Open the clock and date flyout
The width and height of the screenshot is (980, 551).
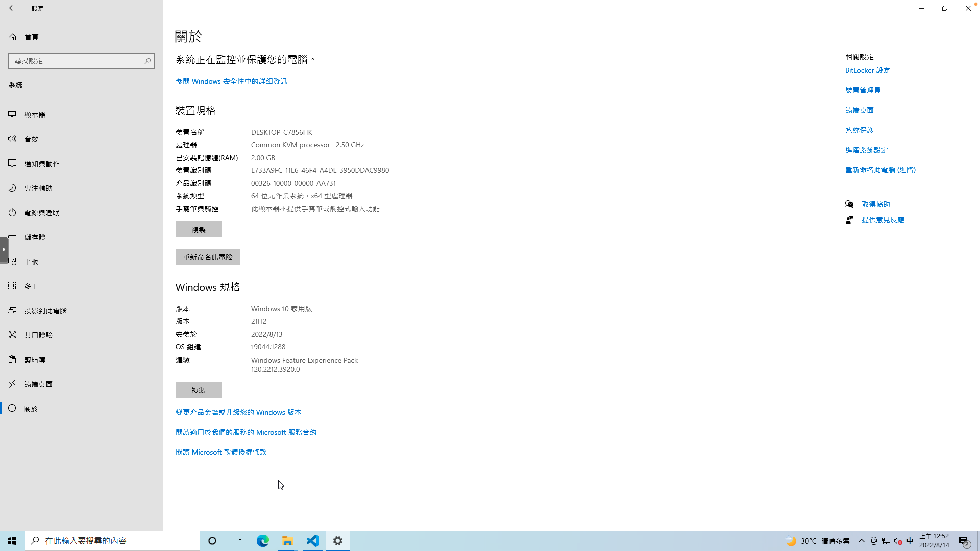click(935, 541)
